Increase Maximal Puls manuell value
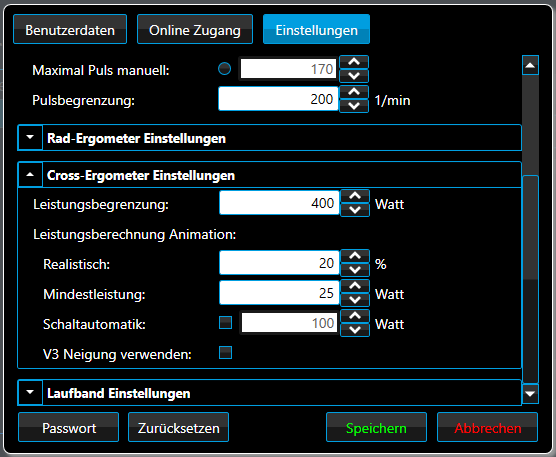This screenshot has height=457, width=556. pos(354,62)
